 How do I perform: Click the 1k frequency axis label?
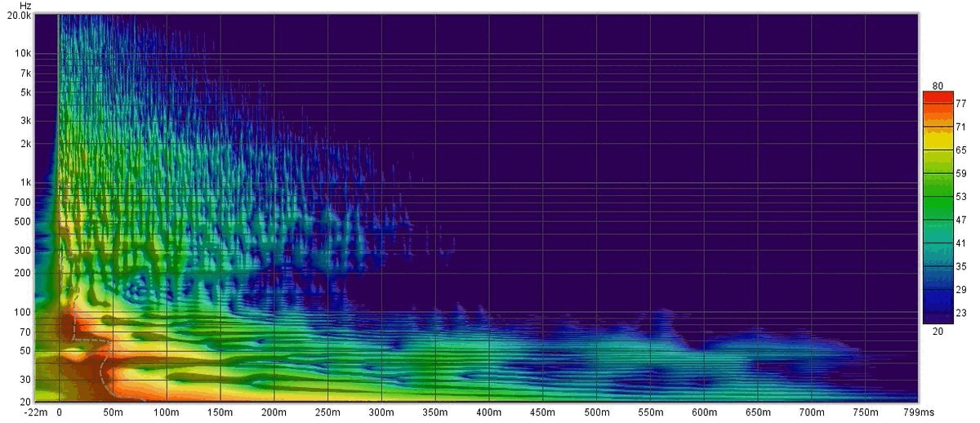pyautogui.click(x=24, y=182)
